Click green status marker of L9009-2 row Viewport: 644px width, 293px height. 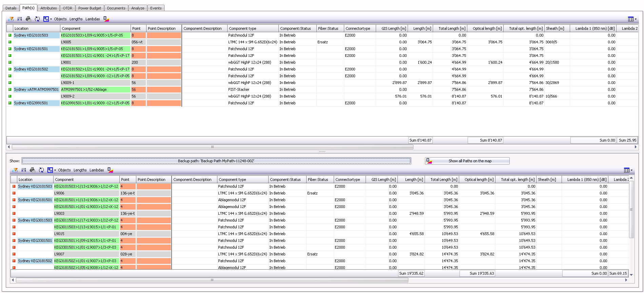tap(10, 96)
